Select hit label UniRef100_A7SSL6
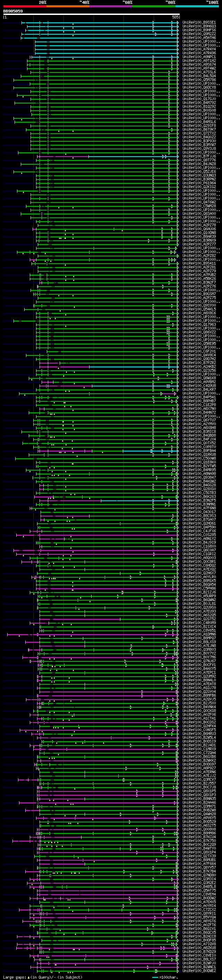 [199, 72]
